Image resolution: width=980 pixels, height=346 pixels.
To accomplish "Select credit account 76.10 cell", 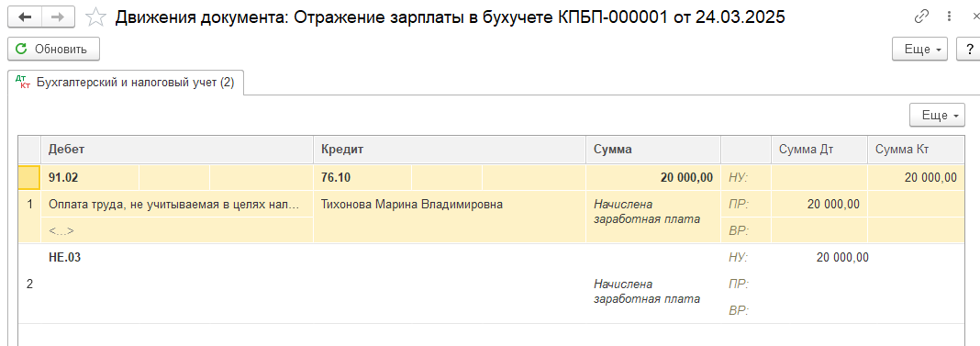I will 362,178.
